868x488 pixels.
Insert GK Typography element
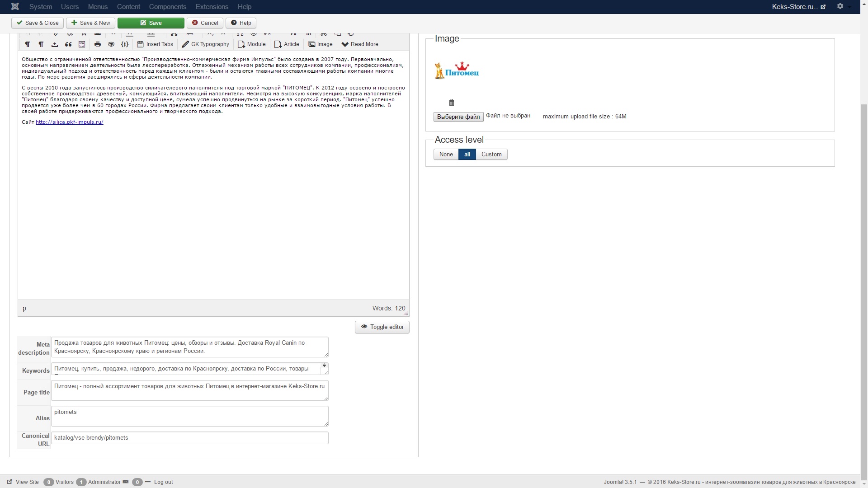(x=206, y=44)
